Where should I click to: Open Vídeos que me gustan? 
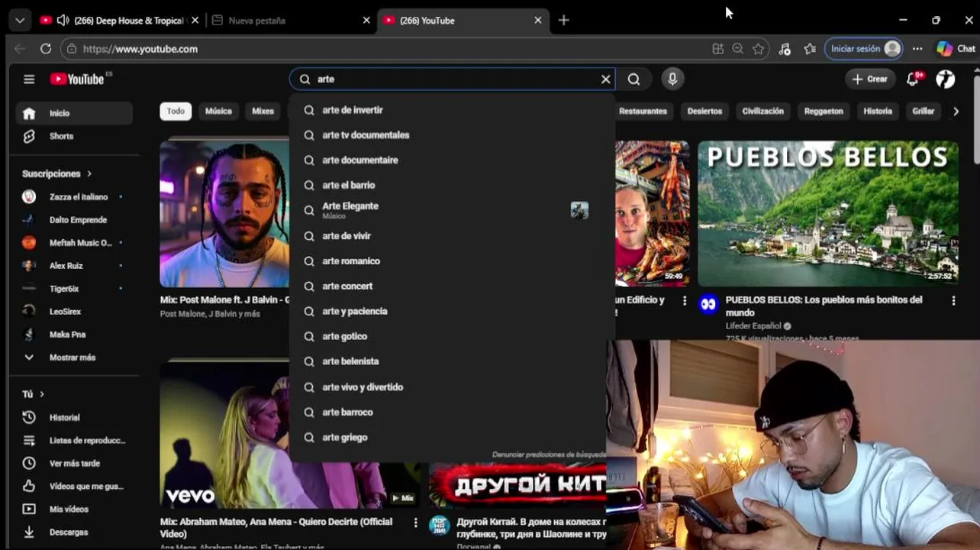tap(73, 487)
